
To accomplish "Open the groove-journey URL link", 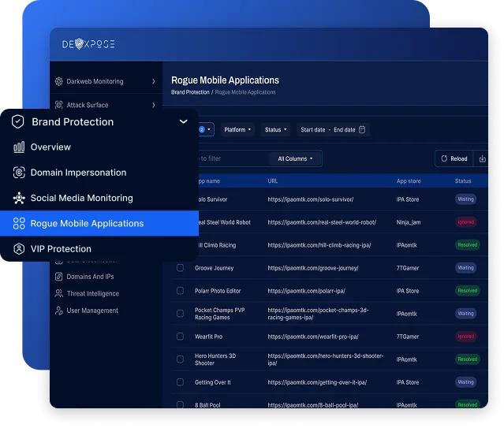I will point(313,268).
